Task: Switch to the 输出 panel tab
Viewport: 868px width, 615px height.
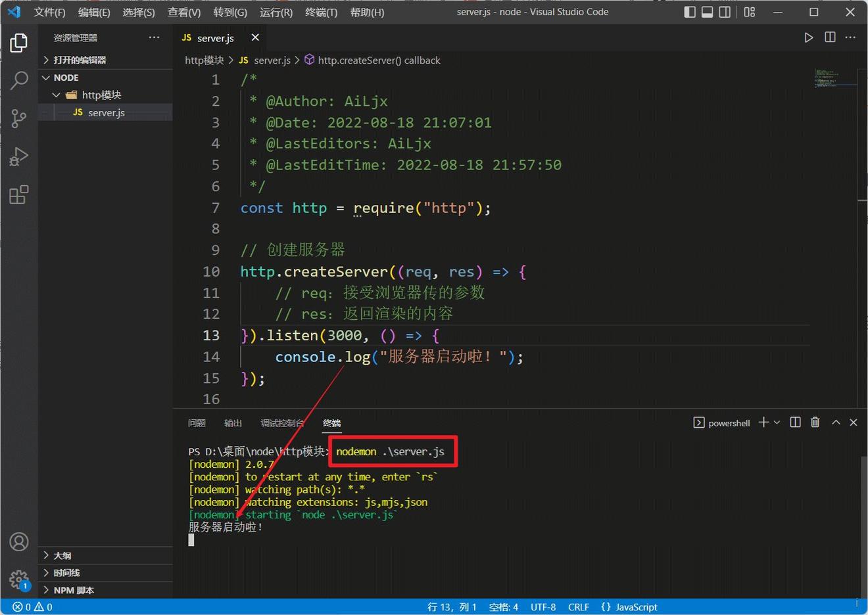Action: coord(233,423)
